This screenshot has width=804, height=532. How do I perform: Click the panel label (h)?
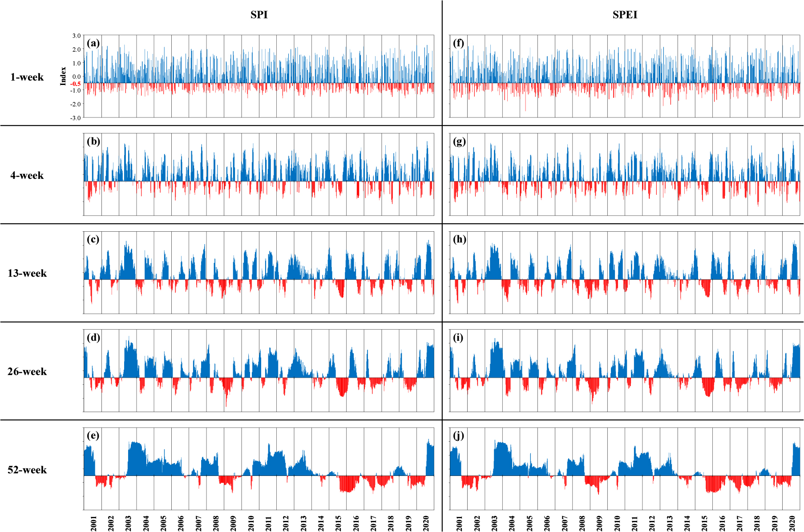[459, 239]
